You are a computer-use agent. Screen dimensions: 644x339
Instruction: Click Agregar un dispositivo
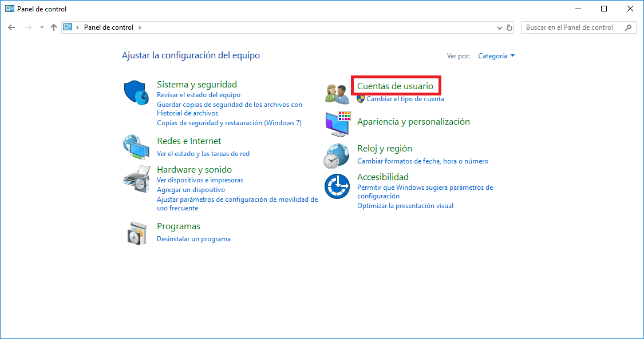pyautogui.click(x=191, y=190)
